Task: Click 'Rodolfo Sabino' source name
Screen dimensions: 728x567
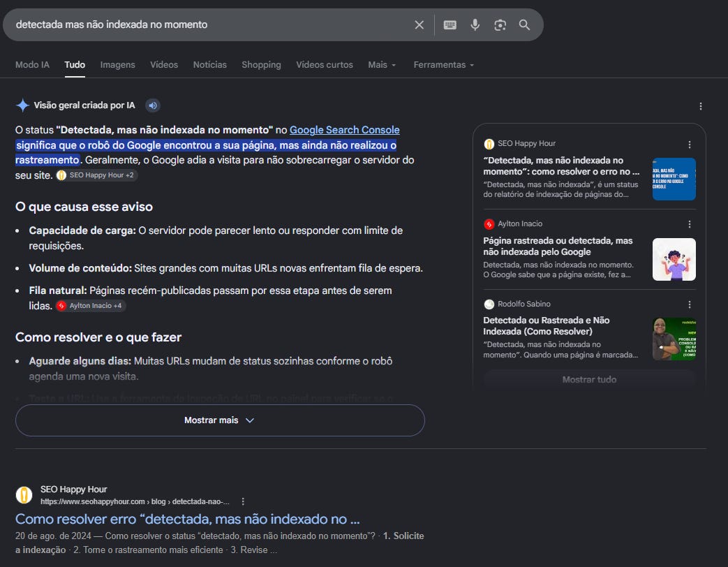Action: tap(524, 304)
